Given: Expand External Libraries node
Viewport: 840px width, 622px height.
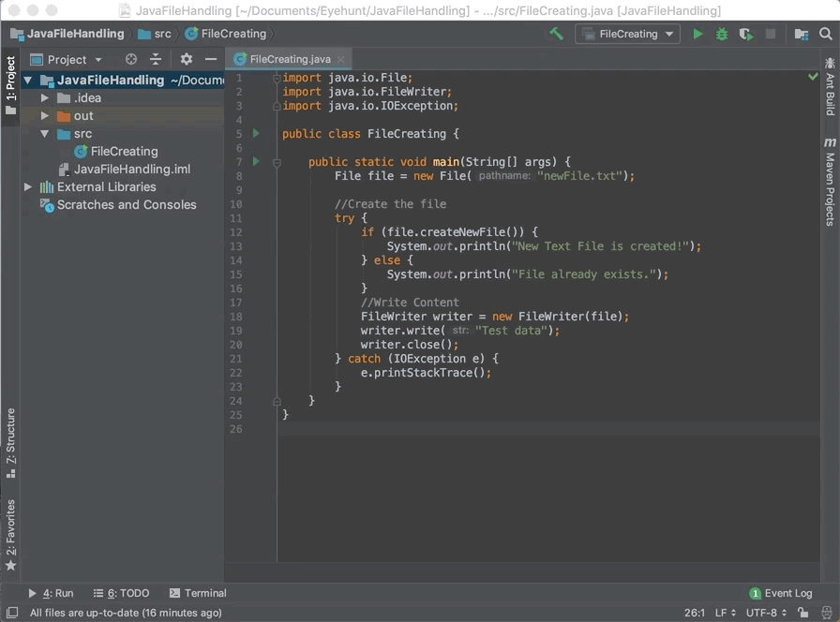Looking at the screenshot, I should click(x=28, y=186).
